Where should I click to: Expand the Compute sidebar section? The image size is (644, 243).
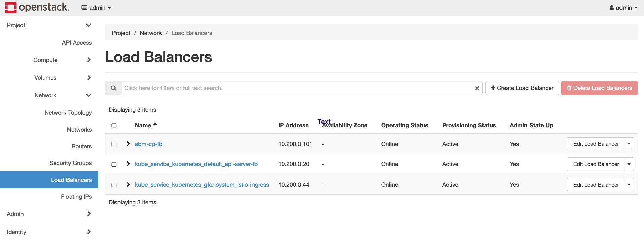89,60
